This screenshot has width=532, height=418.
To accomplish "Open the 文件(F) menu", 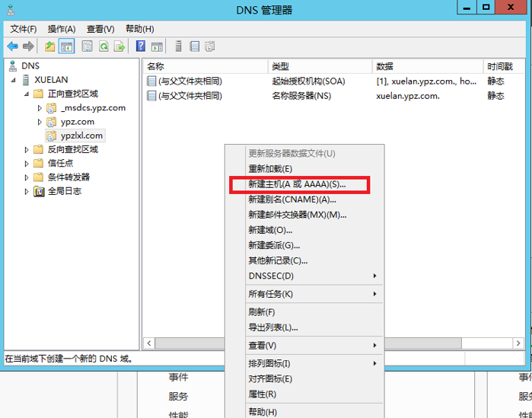I will [x=24, y=29].
